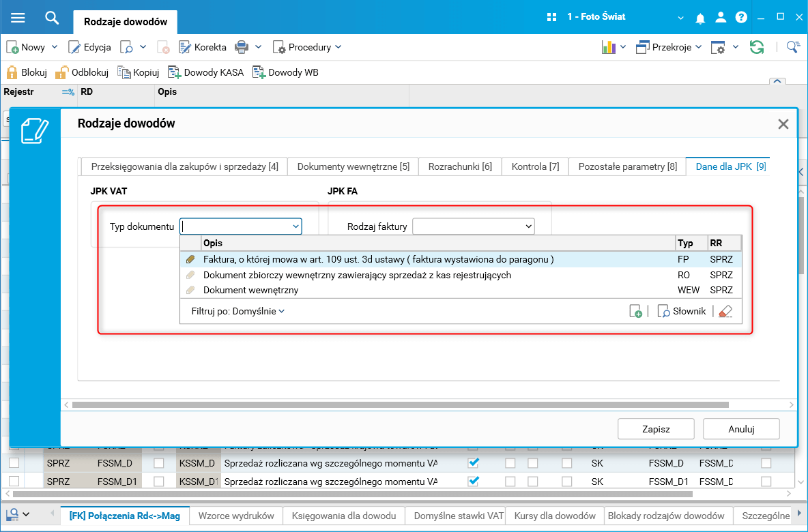
Task: Click the search magnifier icon in header
Action: point(52,18)
